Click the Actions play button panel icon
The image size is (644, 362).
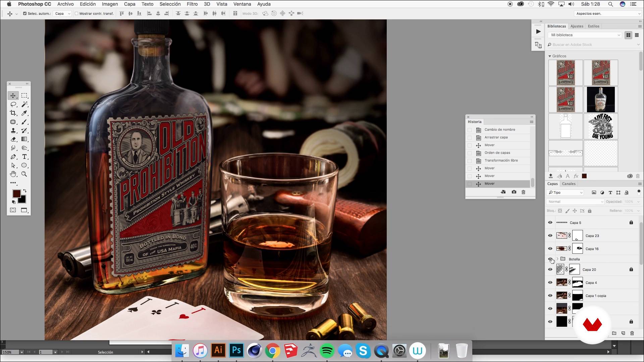pos(538,32)
